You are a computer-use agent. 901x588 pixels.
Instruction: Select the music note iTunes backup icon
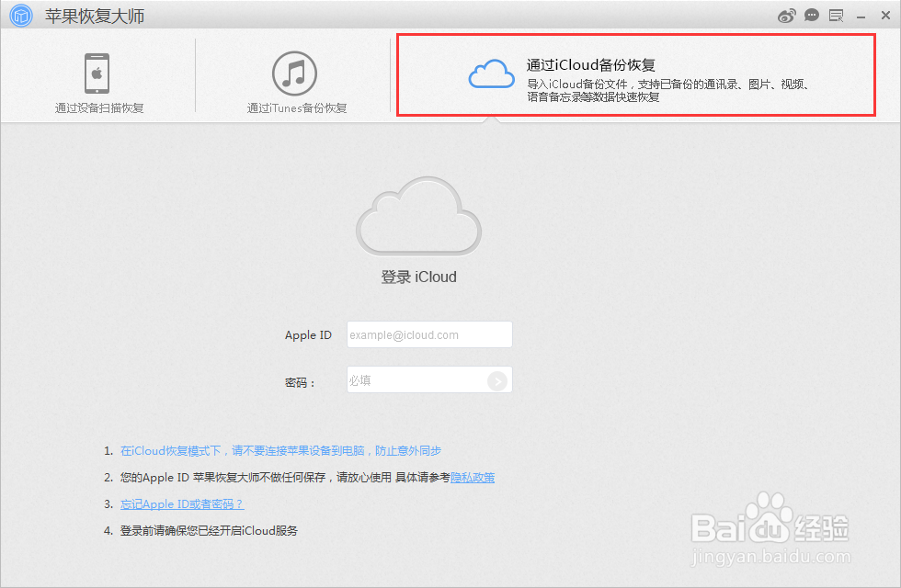point(294,73)
